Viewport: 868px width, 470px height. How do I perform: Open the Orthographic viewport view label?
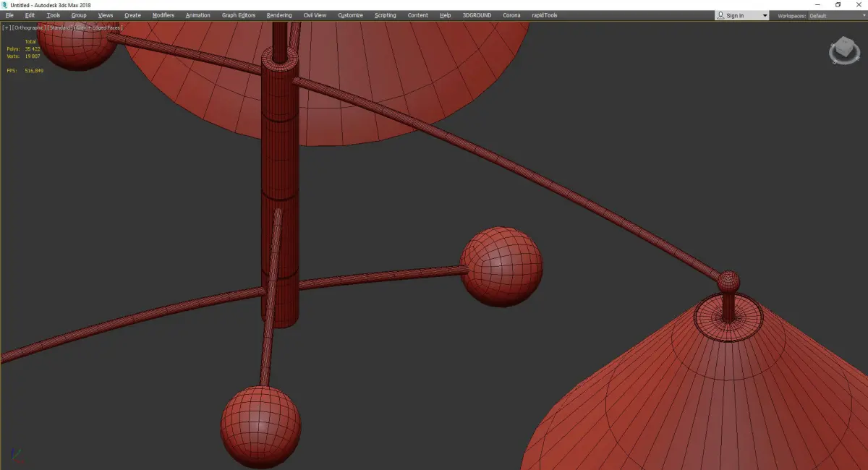click(29, 27)
